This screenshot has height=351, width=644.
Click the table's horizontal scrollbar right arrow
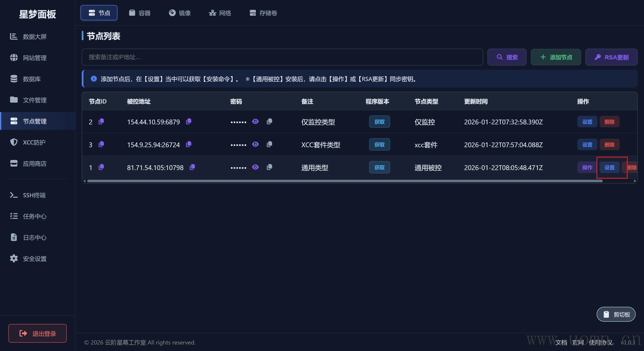coord(635,181)
